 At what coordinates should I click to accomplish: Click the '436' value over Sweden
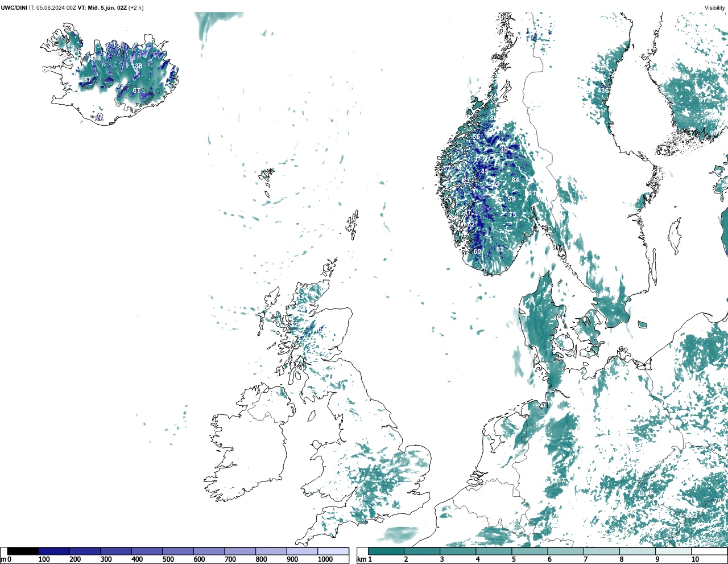pos(603,90)
